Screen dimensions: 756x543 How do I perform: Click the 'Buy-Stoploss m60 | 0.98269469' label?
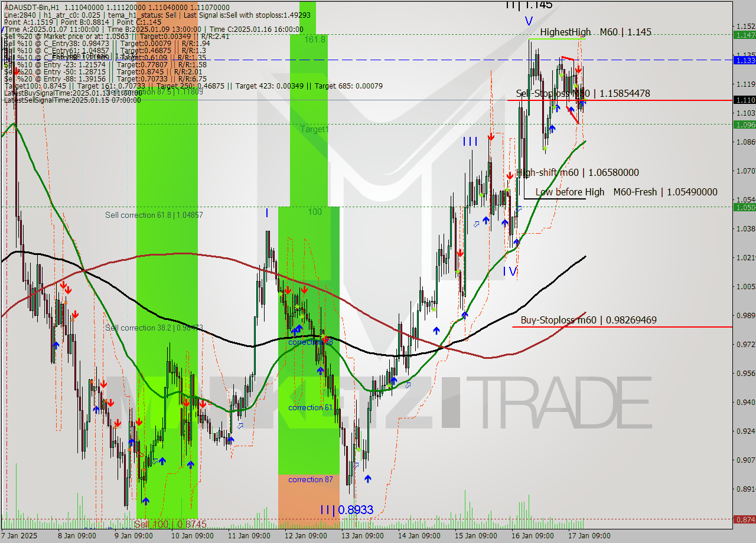(x=588, y=320)
